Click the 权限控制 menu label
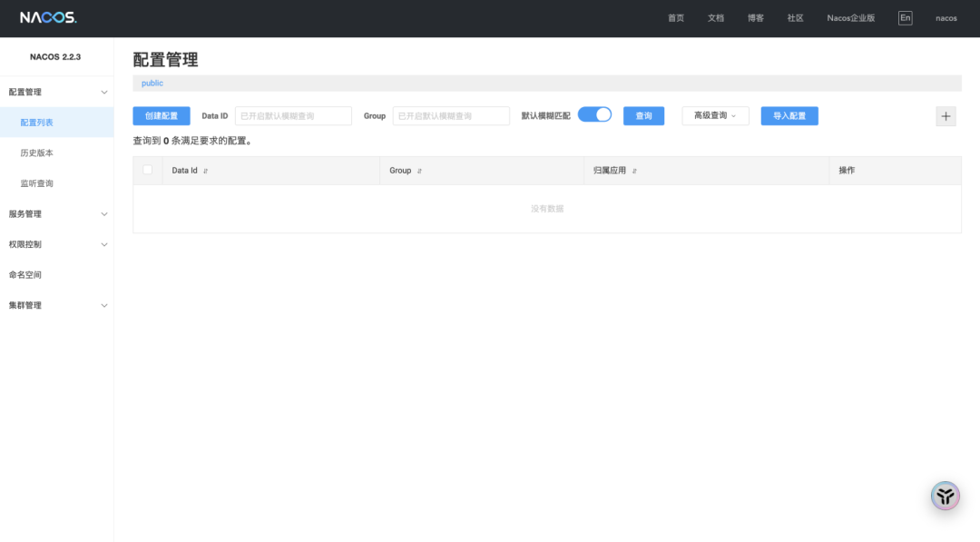Viewport: 980px width, 542px height. click(25, 244)
